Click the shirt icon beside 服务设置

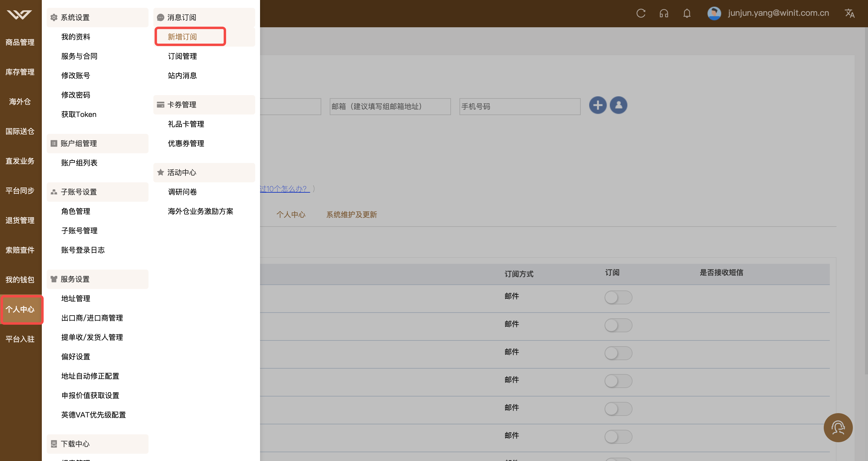click(54, 279)
